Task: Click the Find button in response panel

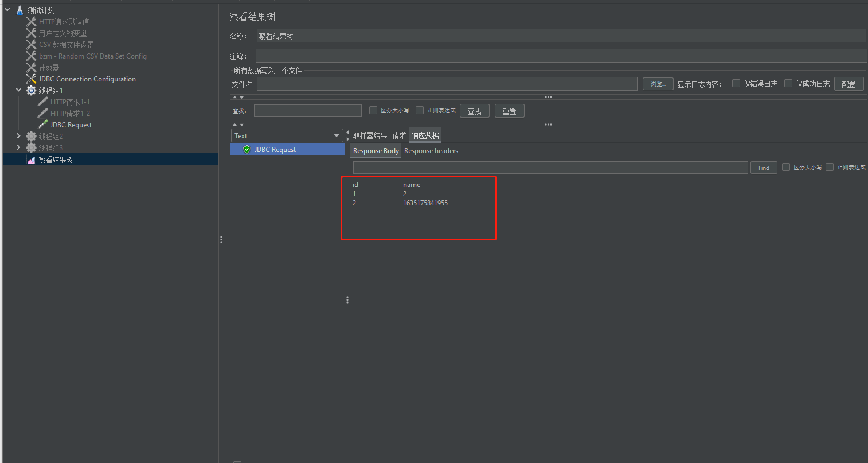Action: coord(764,168)
